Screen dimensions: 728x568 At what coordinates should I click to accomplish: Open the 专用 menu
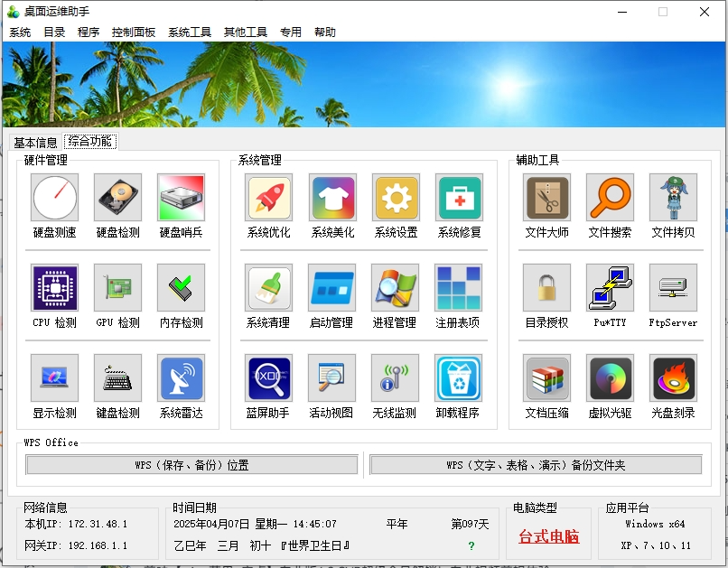(291, 32)
